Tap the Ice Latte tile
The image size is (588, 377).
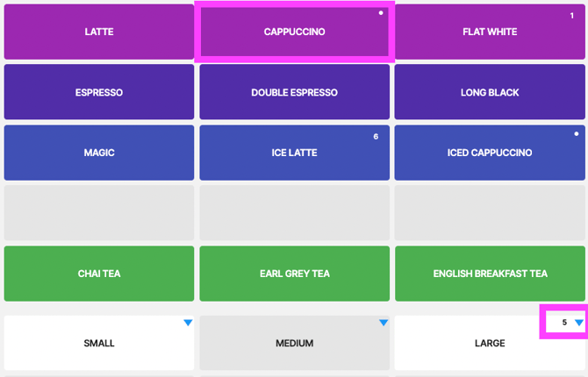294,153
